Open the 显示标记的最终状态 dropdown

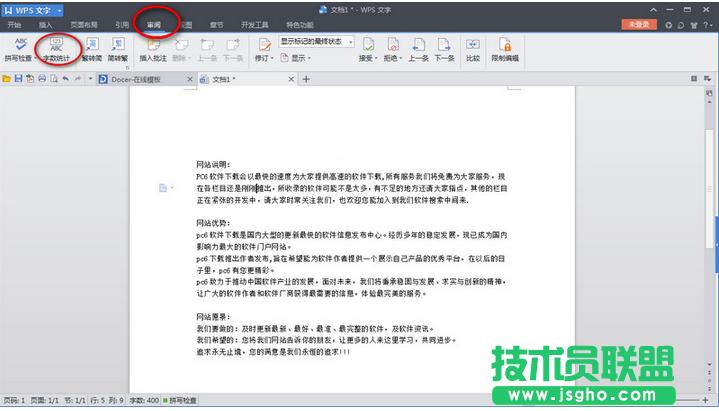[x=316, y=42]
